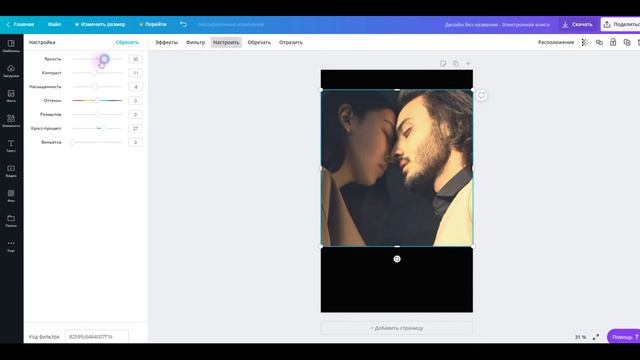The image size is (640, 360).
Task: Click the Яркость brightness slider
Action: click(97, 59)
